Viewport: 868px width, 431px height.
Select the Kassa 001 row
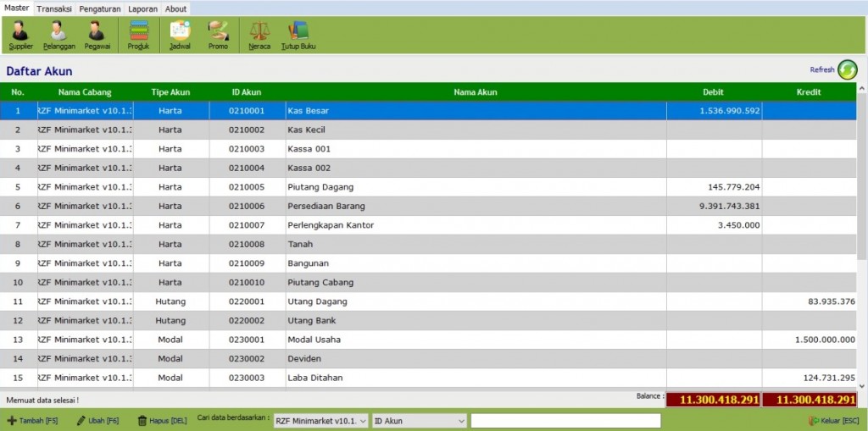coord(428,149)
